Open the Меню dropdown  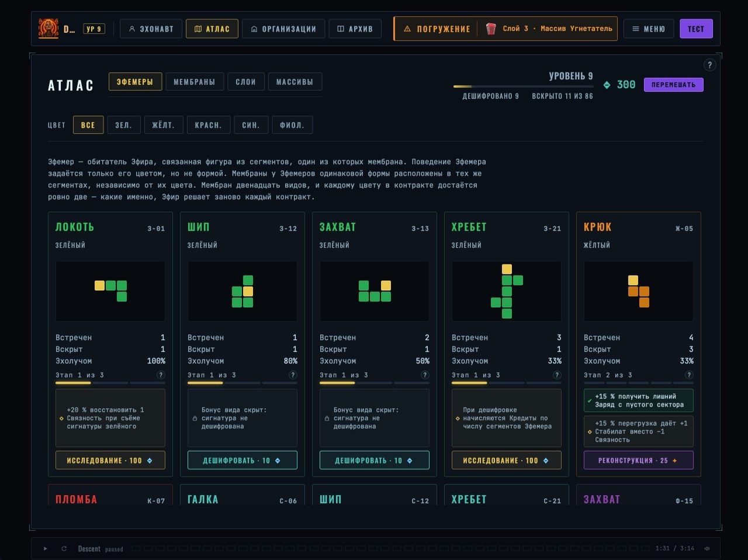coord(649,29)
